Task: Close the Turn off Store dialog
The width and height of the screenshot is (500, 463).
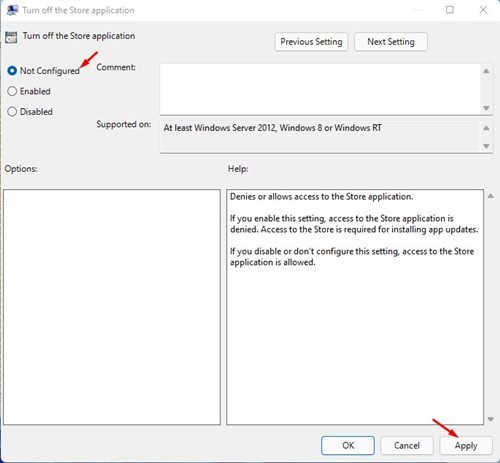Action: [483, 10]
